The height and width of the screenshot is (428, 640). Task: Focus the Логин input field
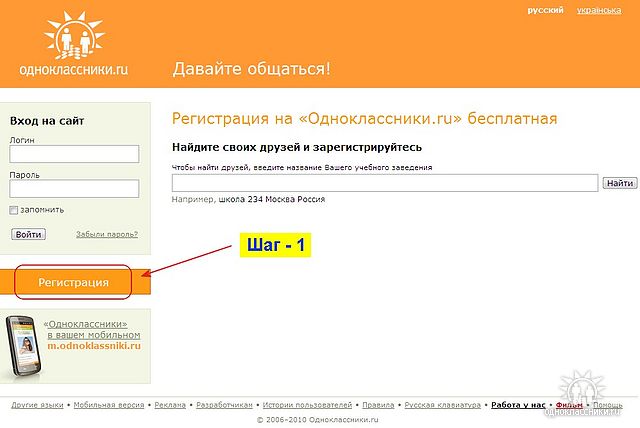point(74,154)
